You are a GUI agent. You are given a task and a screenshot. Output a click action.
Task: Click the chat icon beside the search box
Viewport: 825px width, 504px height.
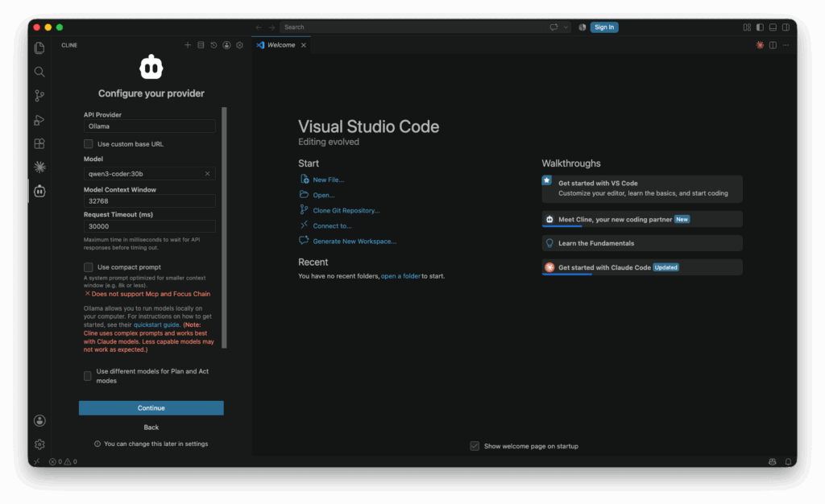point(554,27)
